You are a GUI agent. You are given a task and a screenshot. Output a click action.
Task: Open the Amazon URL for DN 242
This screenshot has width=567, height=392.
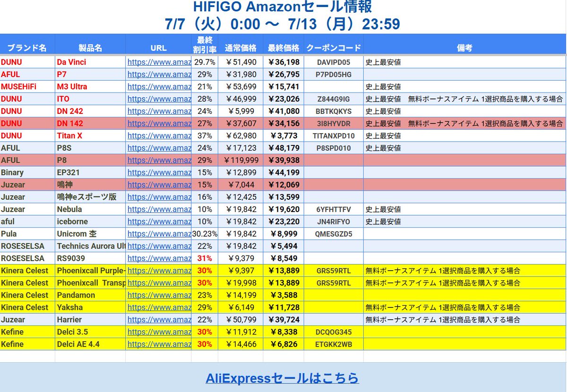click(159, 111)
